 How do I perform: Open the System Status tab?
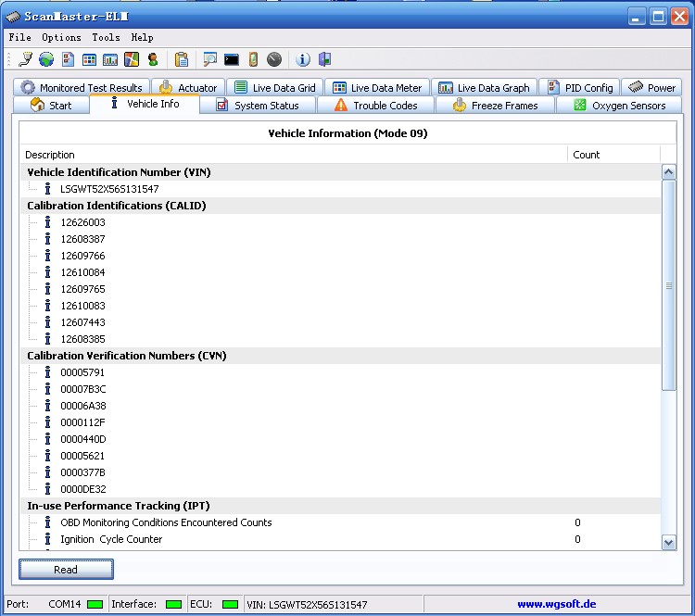pyautogui.click(x=258, y=106)
